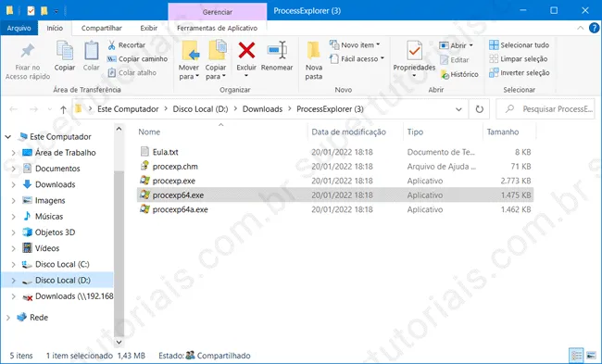
Task: Click inside Pesquisar ProcessExplorer search box
Action: [x=546, y=109]
